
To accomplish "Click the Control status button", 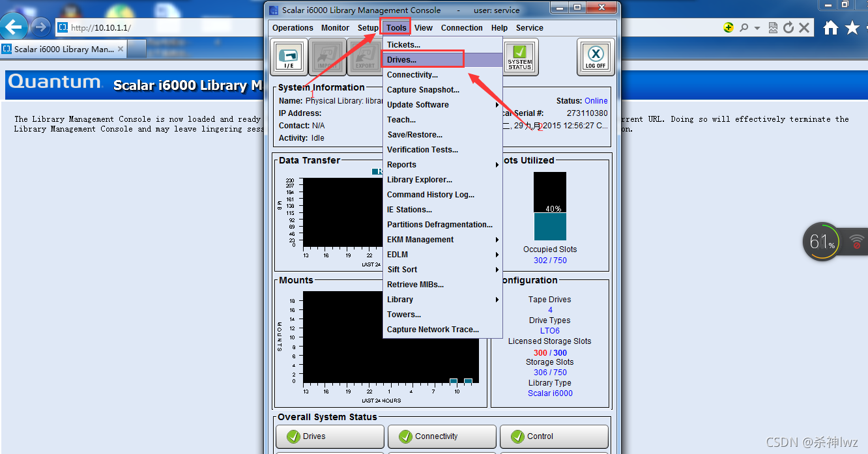I will (x=554, y=436).
